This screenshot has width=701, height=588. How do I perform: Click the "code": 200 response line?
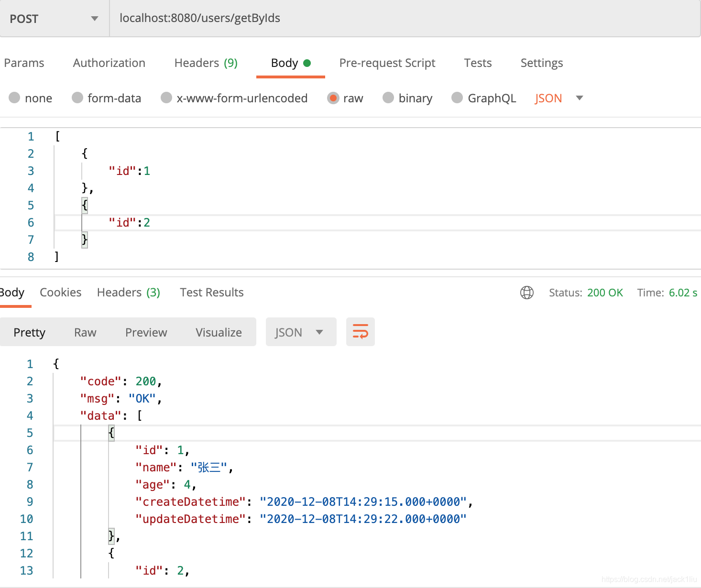[x=121, y=381]
